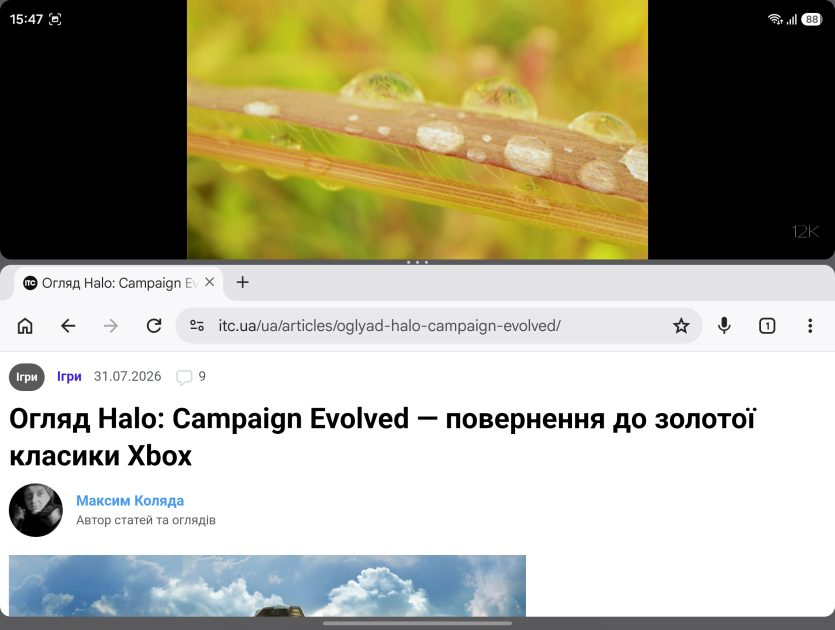Open the gray Ігри category badge
Viewport: 835px width, 630px height.
point(27,377)
